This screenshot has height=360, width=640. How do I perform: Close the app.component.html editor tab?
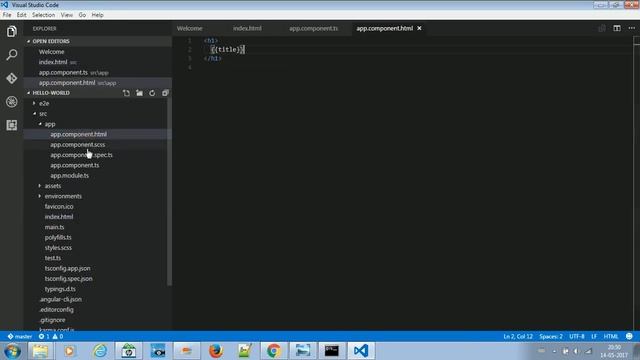[419, 28]
